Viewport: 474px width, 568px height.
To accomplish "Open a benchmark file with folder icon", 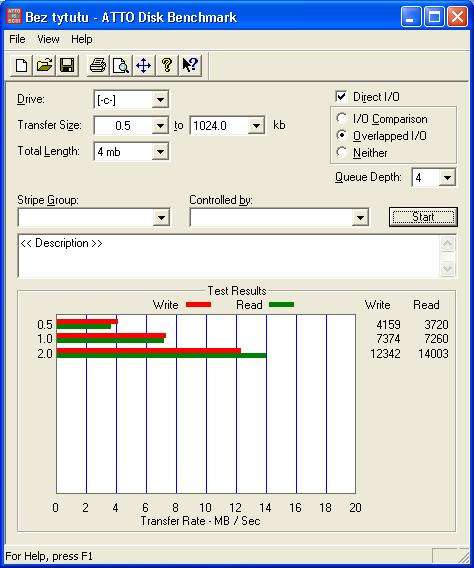I will (x=44, y=65).
